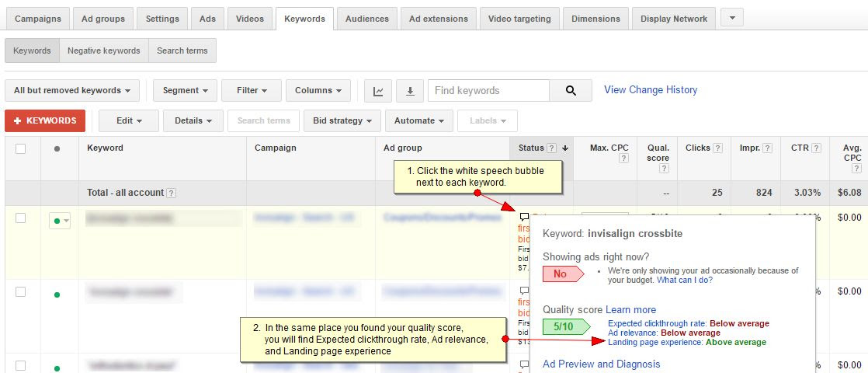Switch to the Ad groups tab
The height and width of the screenshot is (373, 868).
[103, 19]
